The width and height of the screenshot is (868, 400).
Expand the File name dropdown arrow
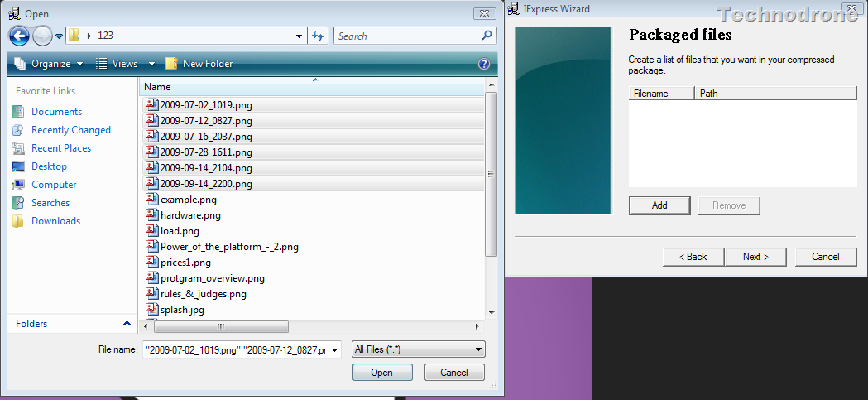point(335,349)
